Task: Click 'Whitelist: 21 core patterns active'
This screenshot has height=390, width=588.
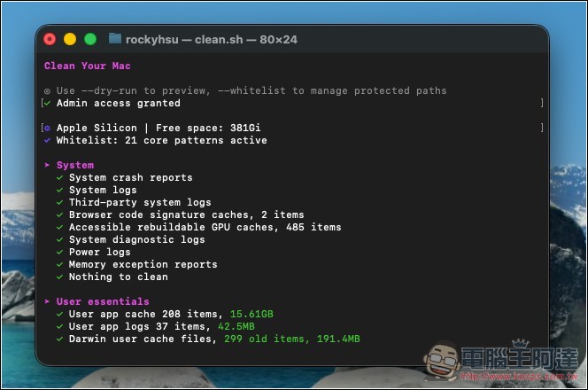Action: (162, 140)
